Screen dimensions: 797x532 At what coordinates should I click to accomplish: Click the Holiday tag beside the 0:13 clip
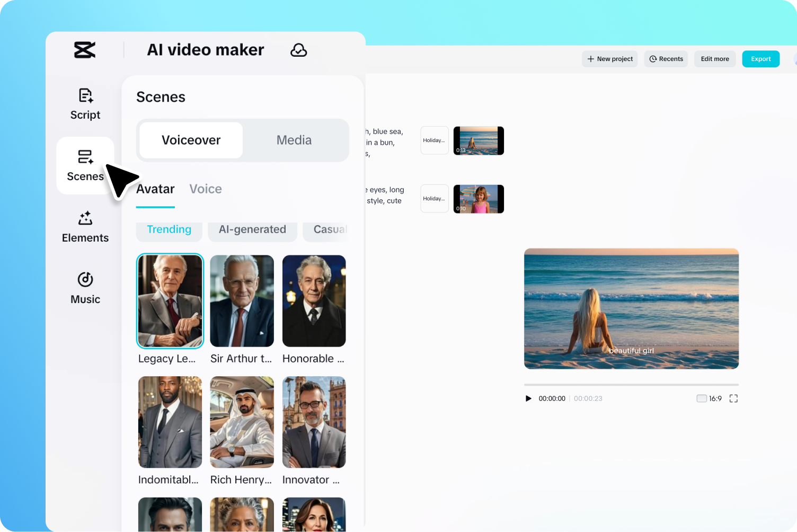(435, 140)
